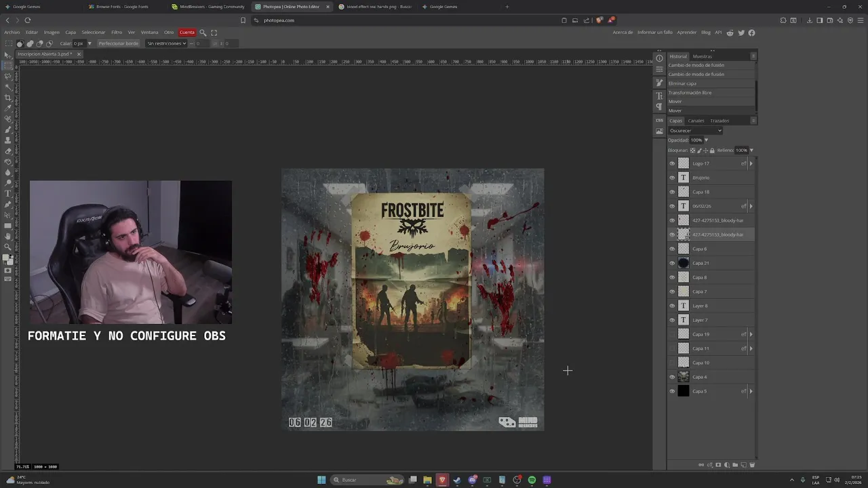
Task: Open the Opacidad slider dropdown arrow
Action: coord(706,140)
